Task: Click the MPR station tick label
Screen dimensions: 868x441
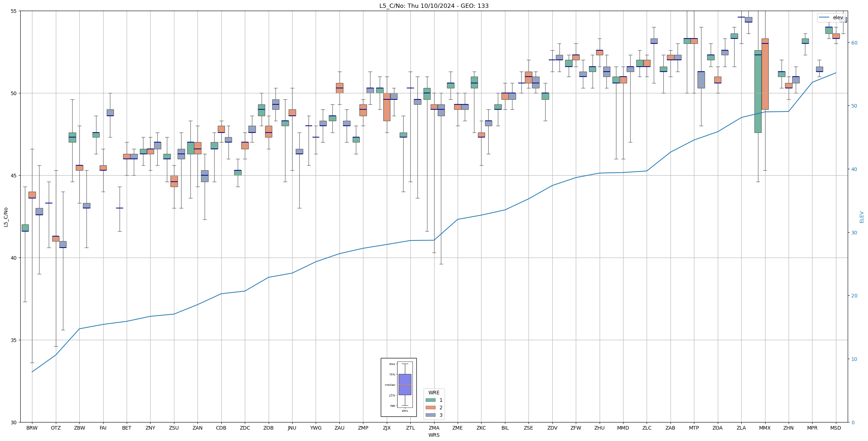Action: (x=812, y=428)
